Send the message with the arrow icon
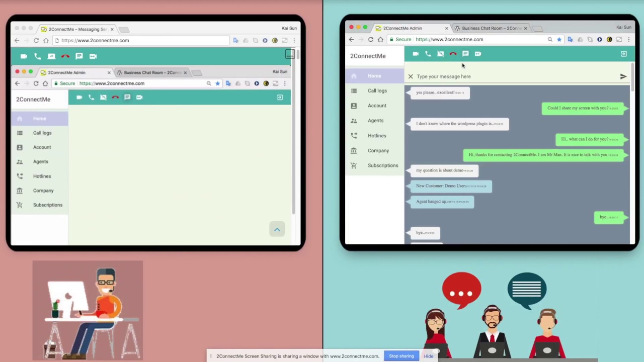This screenshot has height=362, width=644. coord(623,76)
